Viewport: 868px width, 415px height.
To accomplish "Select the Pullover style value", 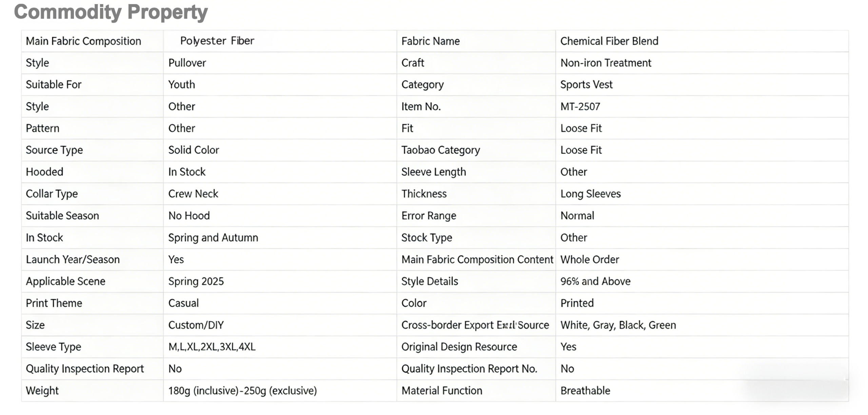I will pos(187,63).
